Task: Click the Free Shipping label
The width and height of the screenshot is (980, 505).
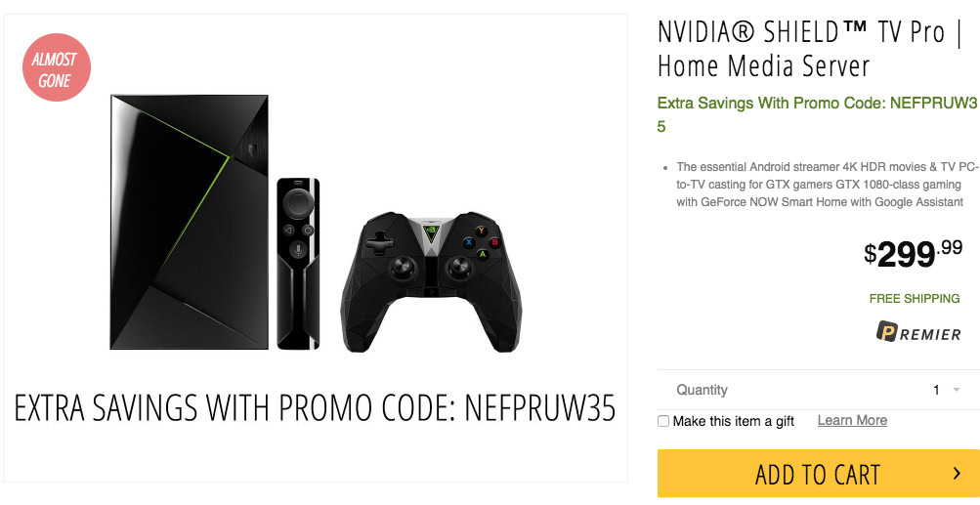Action: coord(915,298)
